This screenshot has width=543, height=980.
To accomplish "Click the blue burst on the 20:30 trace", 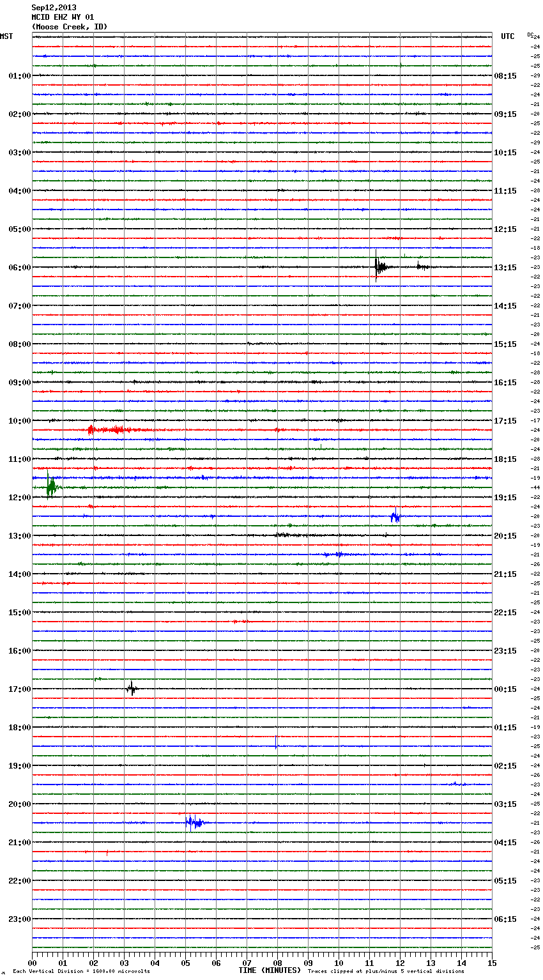I will pyautogui.click(x=194, y=822).
